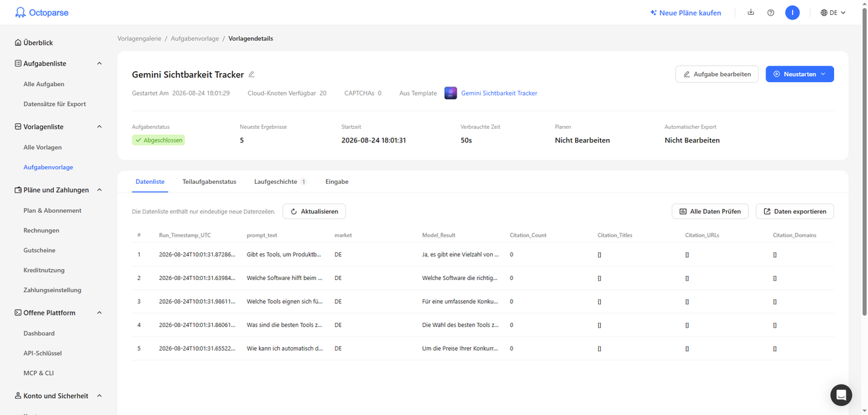Click the Gemini template thumbnail icon
This screenshot has height=415, width=868.
[450, 93]
